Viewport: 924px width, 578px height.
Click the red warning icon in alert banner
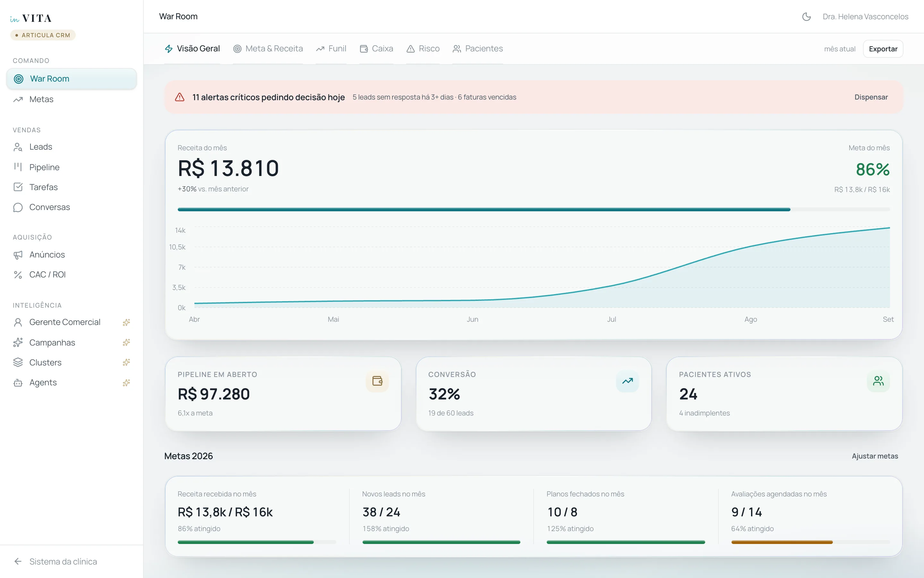tap(179, 97)
